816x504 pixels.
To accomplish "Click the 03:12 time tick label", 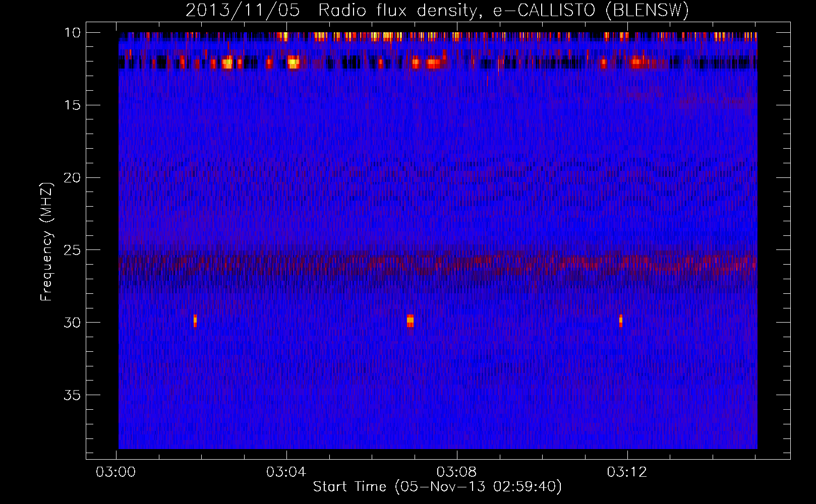I will (x=627, y=472).
